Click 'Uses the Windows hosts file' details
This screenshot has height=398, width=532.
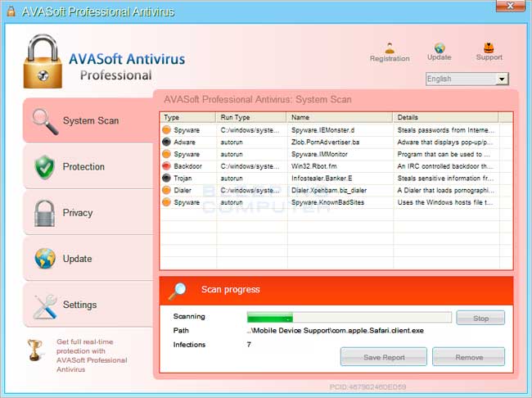coord(445,202)
